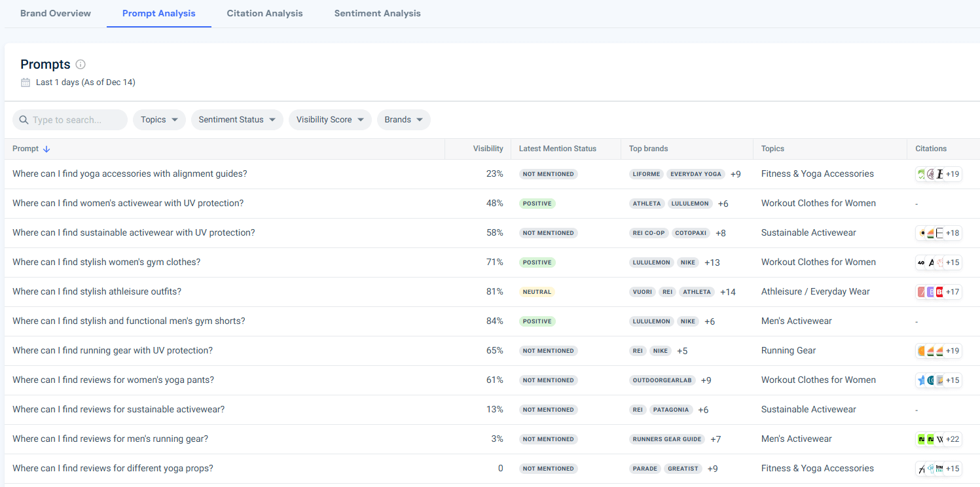980x487 pixels.
Task: Expand the +13 extra brands on stylish gym clothes row
Action: (x=712, y=262)
